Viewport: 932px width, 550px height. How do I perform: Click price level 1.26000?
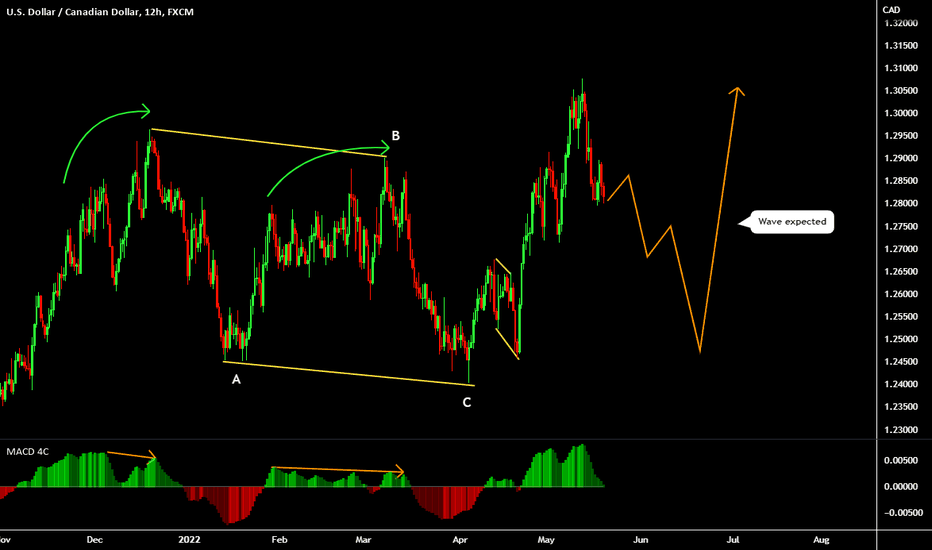point(900,294)
